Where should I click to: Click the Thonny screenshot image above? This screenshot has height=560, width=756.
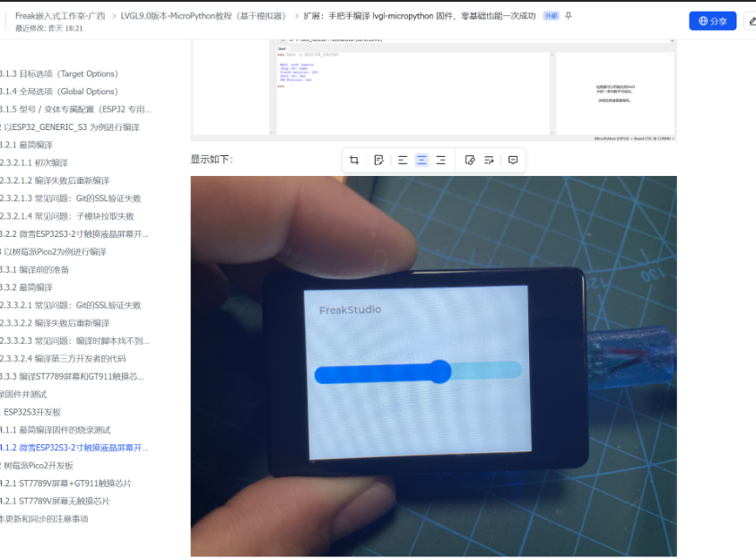(x=433, y=90)
